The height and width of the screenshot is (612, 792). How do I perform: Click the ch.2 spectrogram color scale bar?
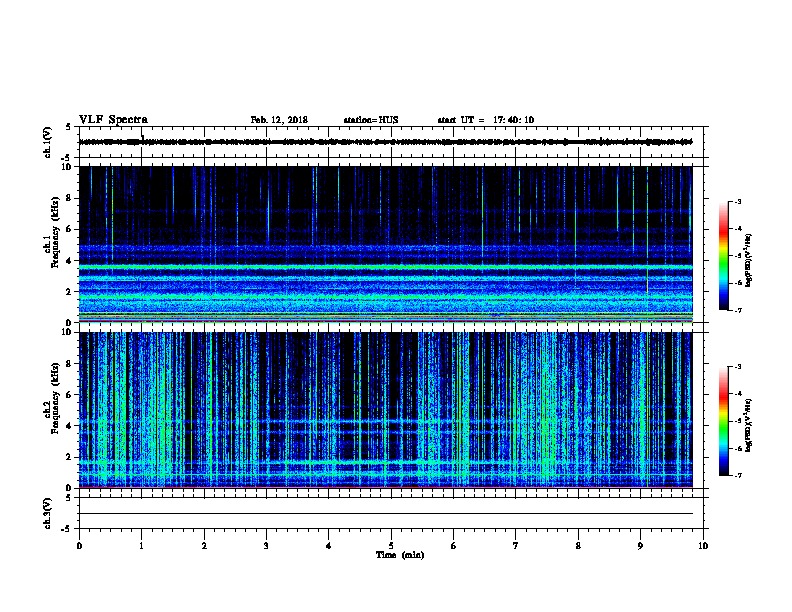tap(724, 421)
